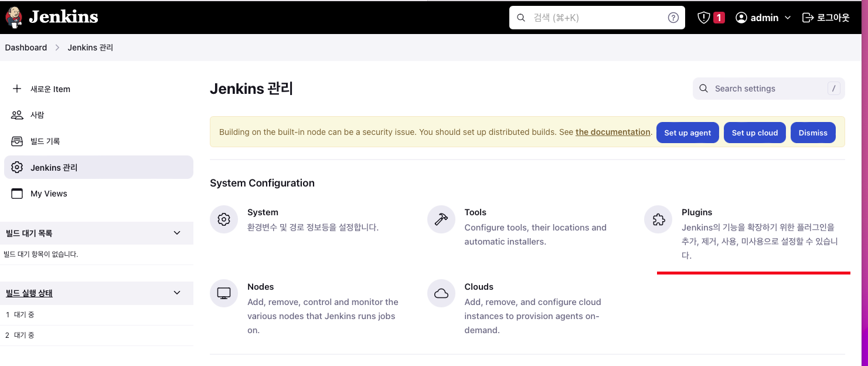868x366 pixels.
Task: Click executor 1 대기 중 row
Action: (97, 315)
